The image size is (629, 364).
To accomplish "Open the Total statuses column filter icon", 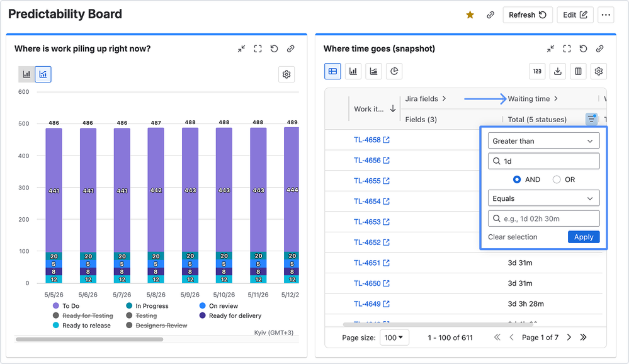I will click(x=591, y=119).
